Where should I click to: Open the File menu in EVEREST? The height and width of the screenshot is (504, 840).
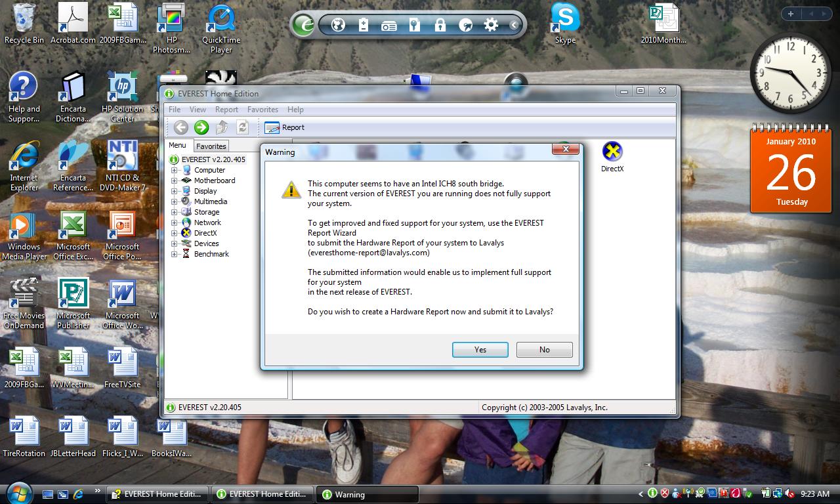175,110
